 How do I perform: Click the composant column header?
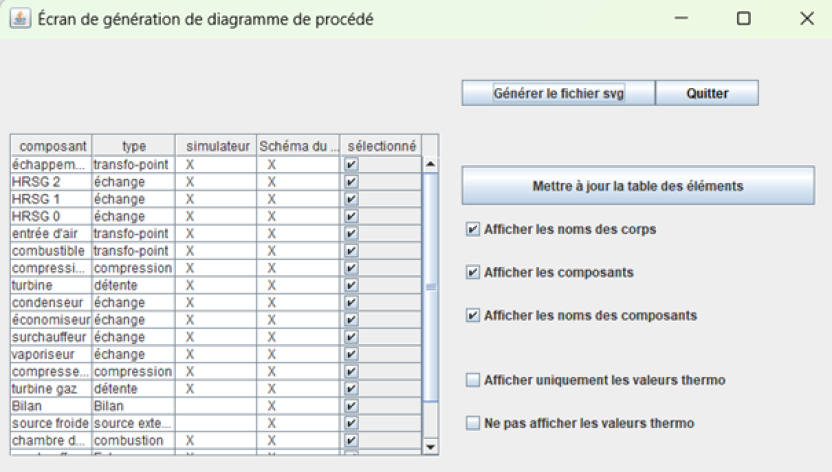51,146
